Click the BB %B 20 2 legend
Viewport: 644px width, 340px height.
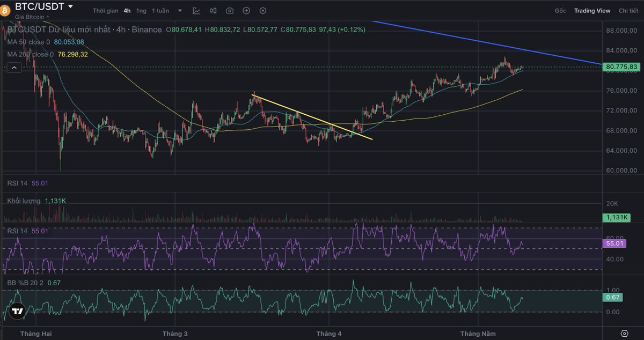(x=33, y=282)
